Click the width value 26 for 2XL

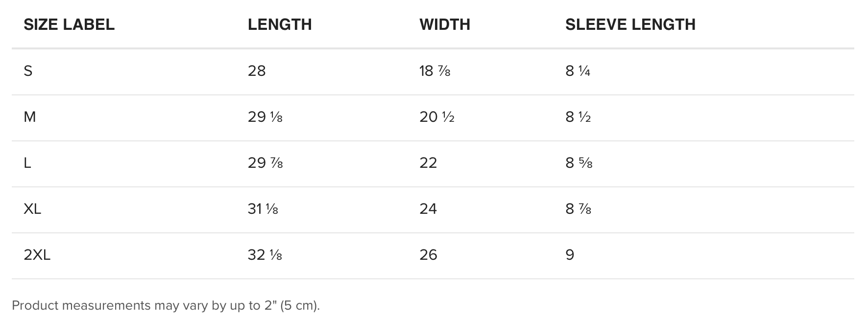pyautogui.click(x=428, y=255)
